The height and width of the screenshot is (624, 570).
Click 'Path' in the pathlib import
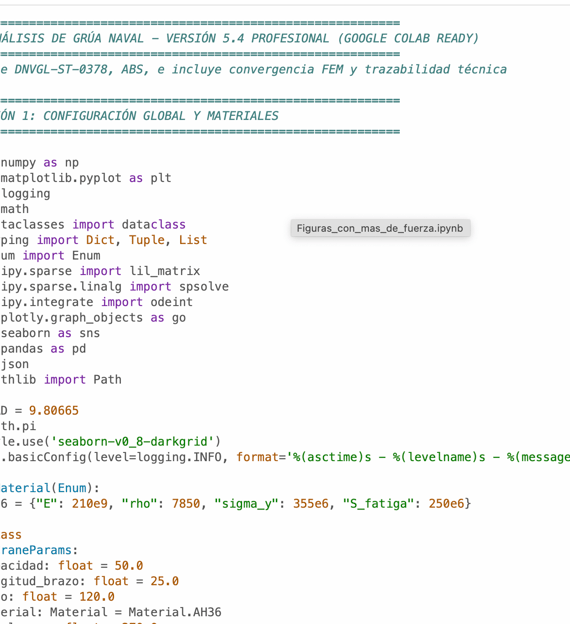coord(107,380)
